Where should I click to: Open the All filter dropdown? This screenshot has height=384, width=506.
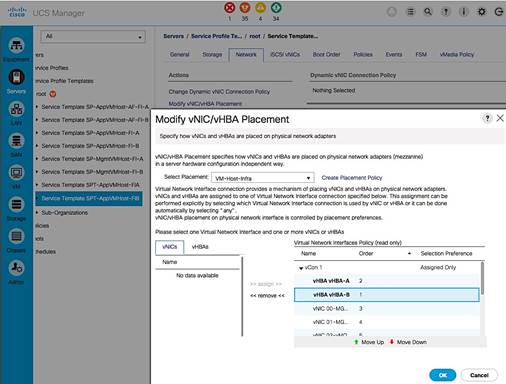(x=93, y=36)
